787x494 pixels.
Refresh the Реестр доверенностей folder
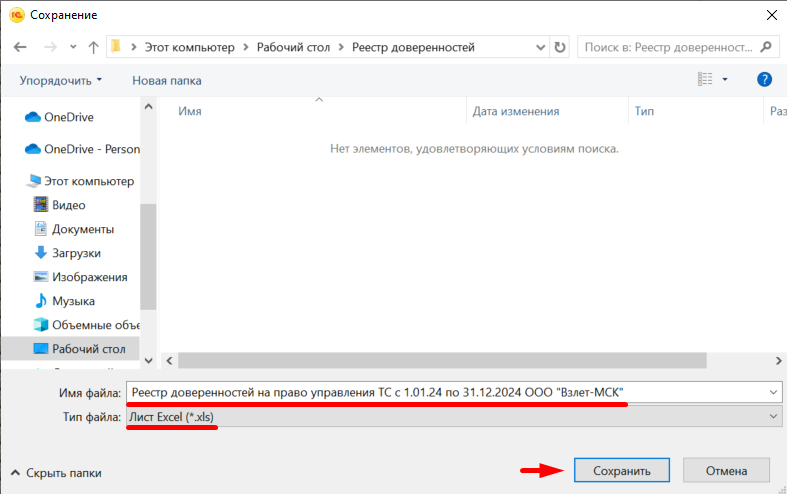point(560,47)
